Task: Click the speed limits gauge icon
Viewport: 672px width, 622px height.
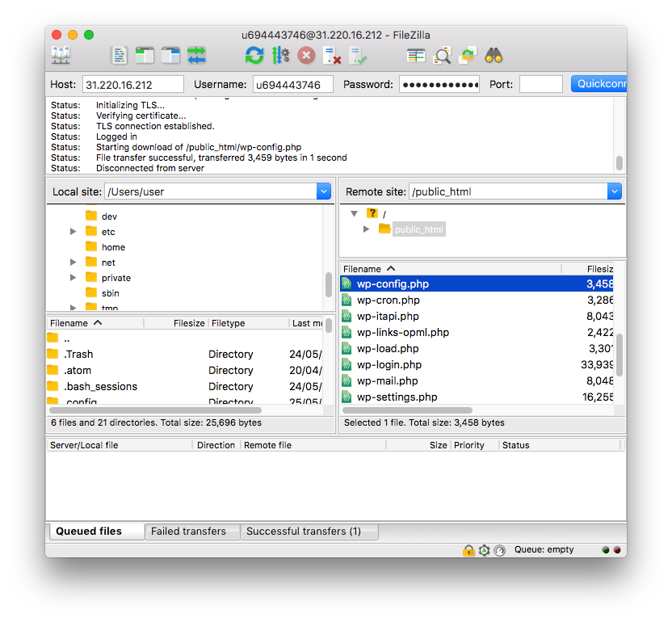Action: point(499,550)
